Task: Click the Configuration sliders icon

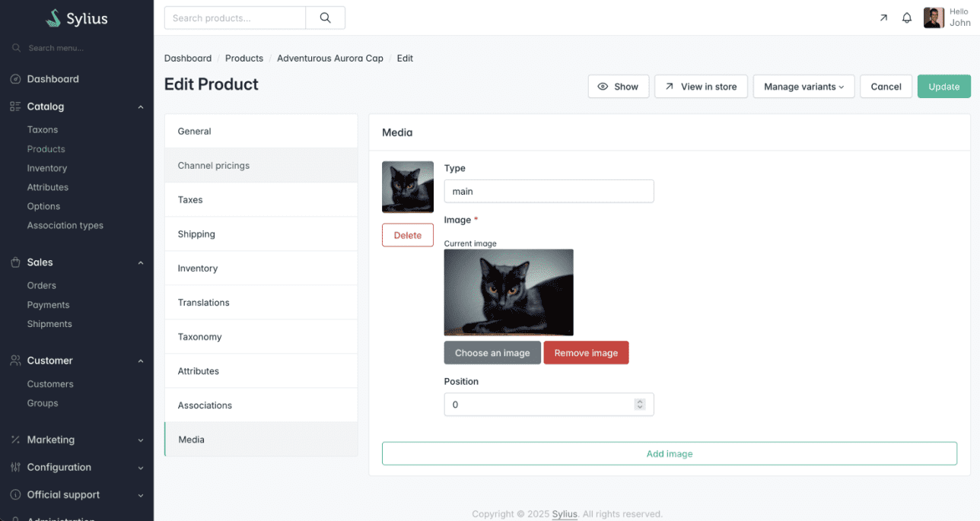Action: [15, 467]
